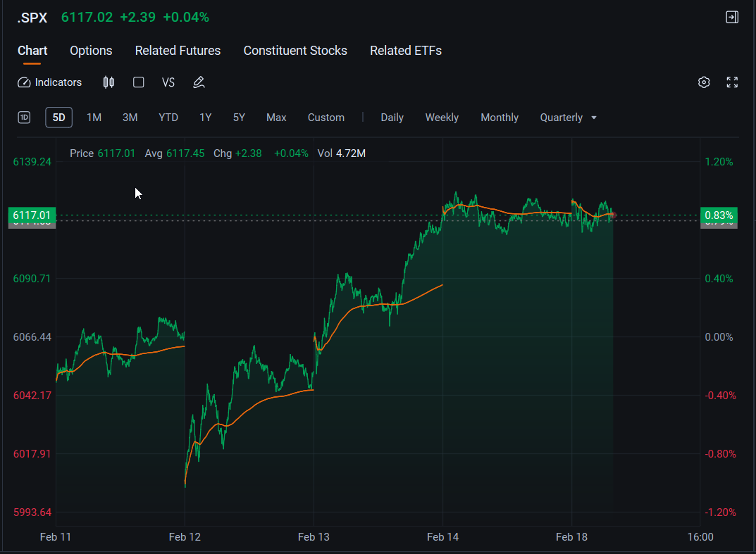Screen dimensions: 756x554
Task: Open chart settings gear
Action: click(704, 82)
